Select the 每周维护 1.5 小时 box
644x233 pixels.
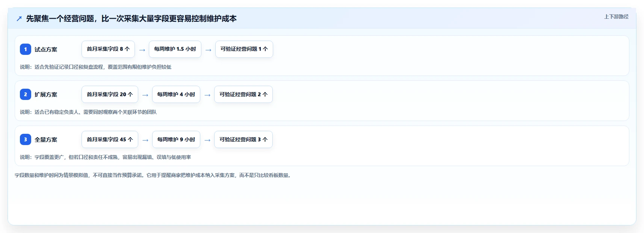[175, 49]
